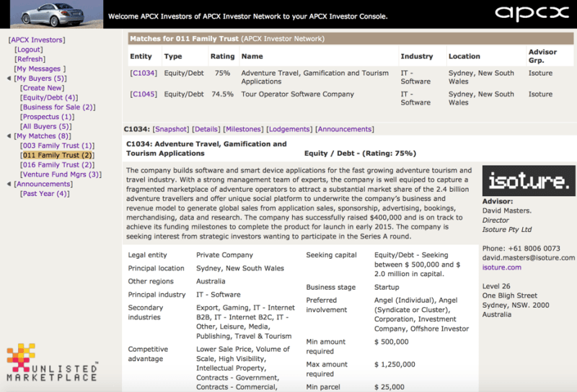The height and width of the screenshot is (392, 577).
Task: Open the Lodgements section
Action: pyautogui.click(x=289, y=129)
